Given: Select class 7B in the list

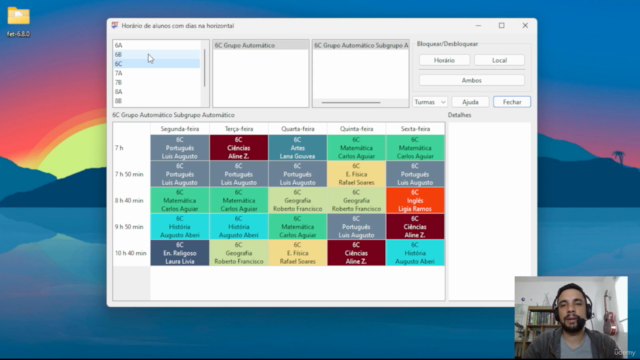Looking at the screenshot, I should 157,82.
